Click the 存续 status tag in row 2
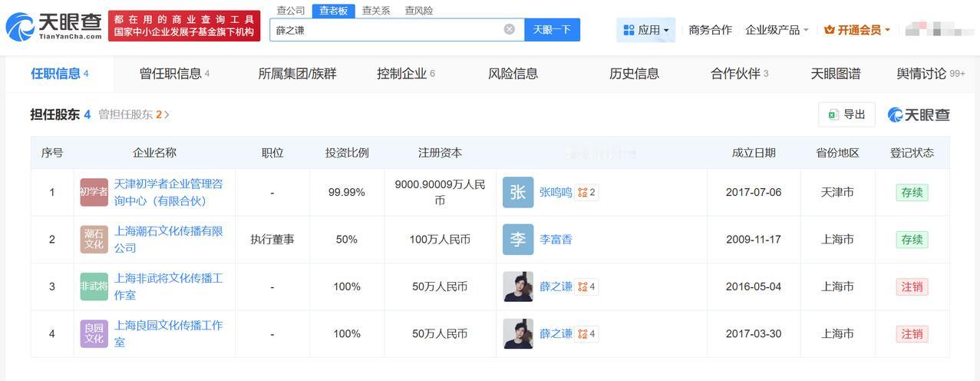This screenshot has width=980, height=381. click(x=912, y=240)
